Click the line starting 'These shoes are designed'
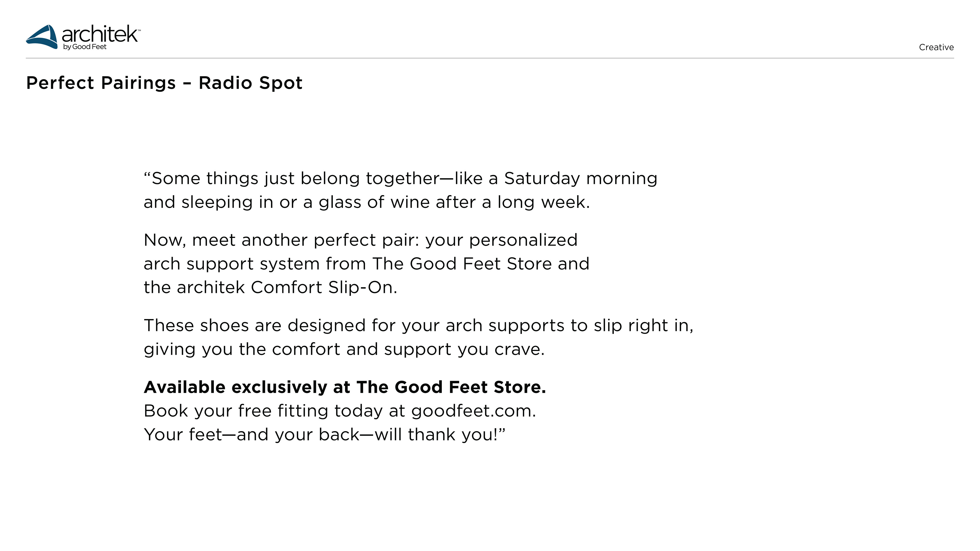Viewport: 980px width, 551px height. point(419,325)
